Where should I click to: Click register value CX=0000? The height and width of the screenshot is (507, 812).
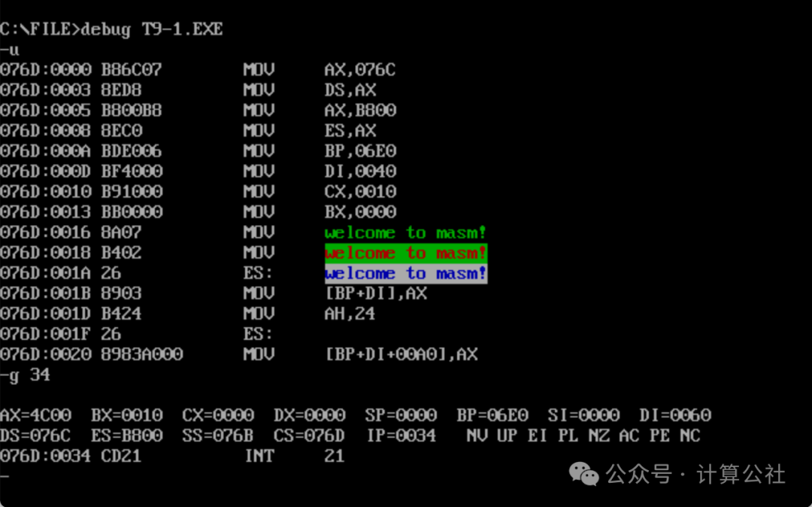[x=217, y=415]
